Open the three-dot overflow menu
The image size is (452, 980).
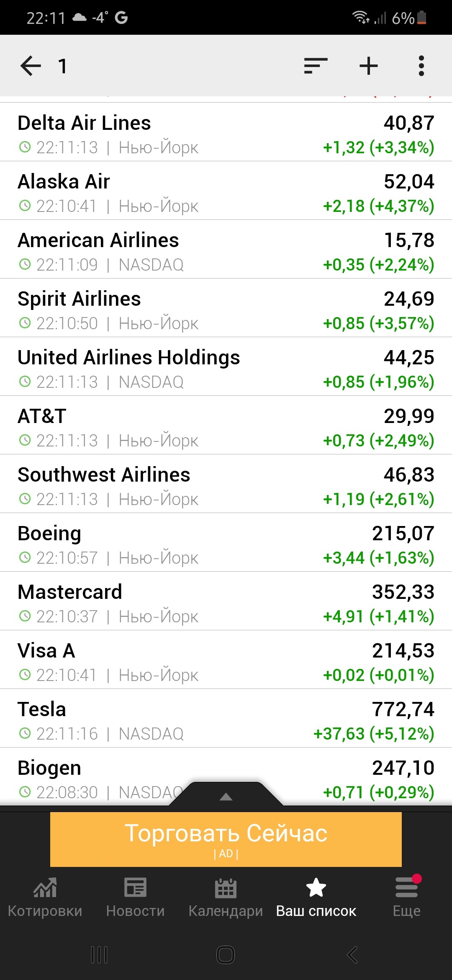[421, 66]
